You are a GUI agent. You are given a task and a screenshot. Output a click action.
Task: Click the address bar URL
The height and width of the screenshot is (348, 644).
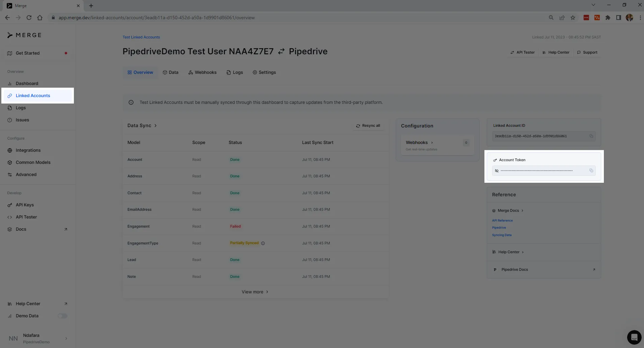[x=157, y=18]
